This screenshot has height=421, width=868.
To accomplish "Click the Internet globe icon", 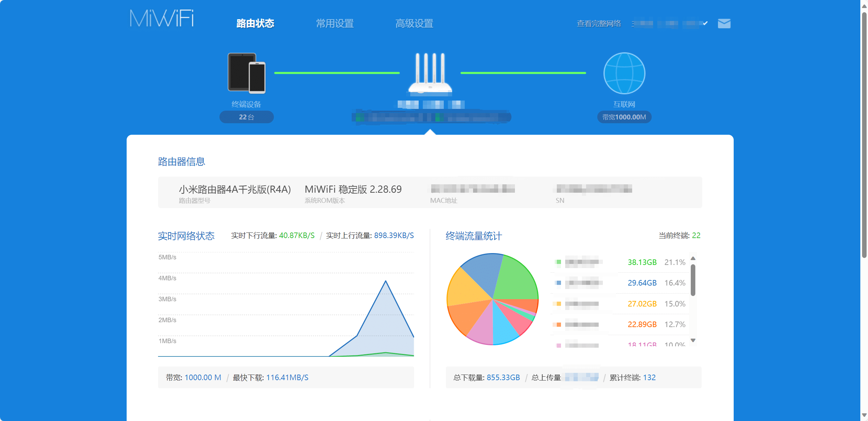I will [x=624, y=73].
